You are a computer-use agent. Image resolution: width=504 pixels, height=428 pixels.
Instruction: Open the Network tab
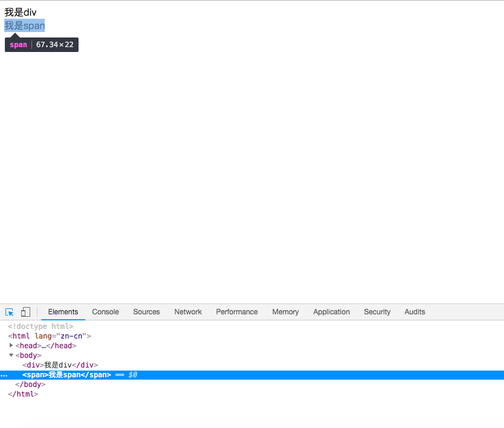tap(188, 312)
